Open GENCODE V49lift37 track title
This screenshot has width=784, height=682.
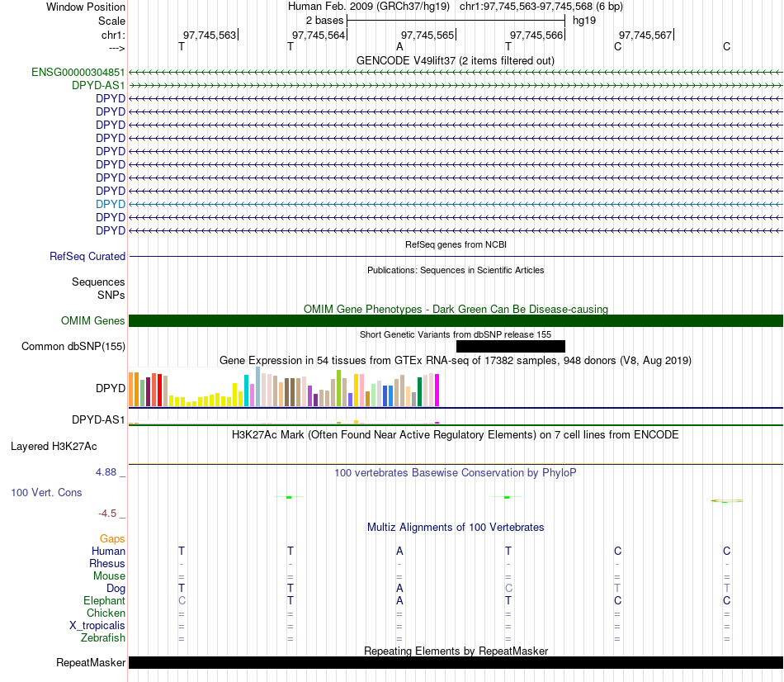(x=455, y=60)
